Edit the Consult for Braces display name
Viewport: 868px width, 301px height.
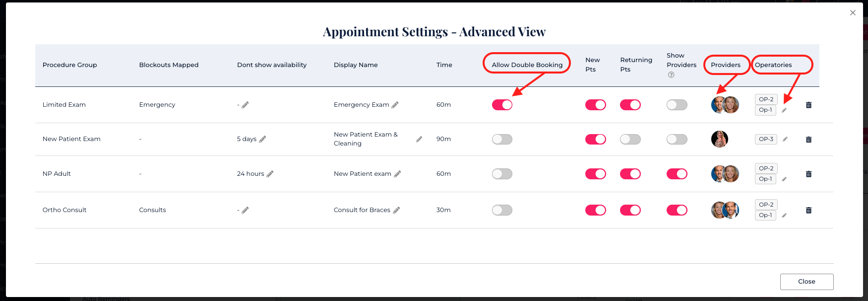tap(396, 210)
